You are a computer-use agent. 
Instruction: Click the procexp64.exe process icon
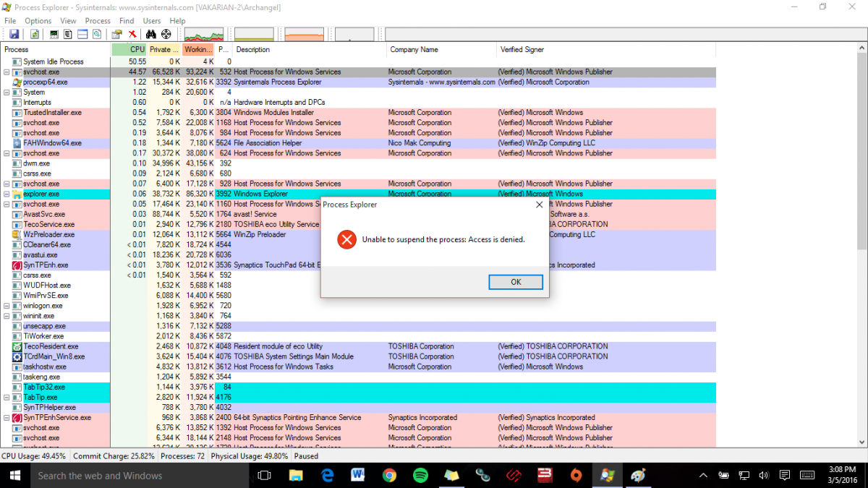(x=17, y=82)
